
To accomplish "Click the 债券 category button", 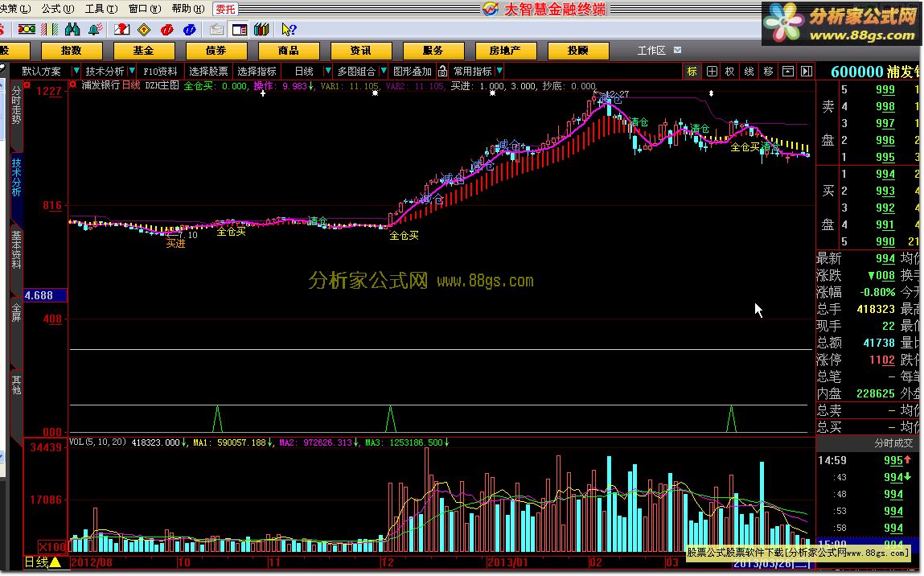I will click(216, 50).
